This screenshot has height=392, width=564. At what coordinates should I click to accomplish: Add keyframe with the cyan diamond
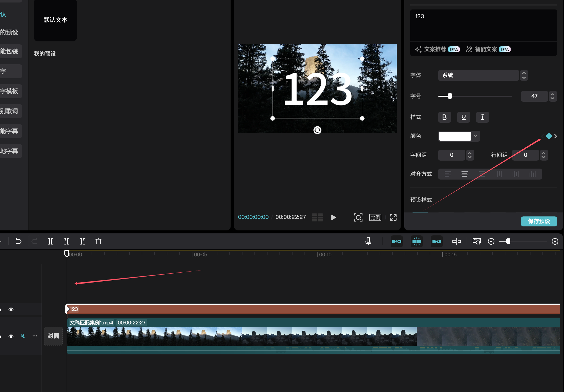pos(549,136)
